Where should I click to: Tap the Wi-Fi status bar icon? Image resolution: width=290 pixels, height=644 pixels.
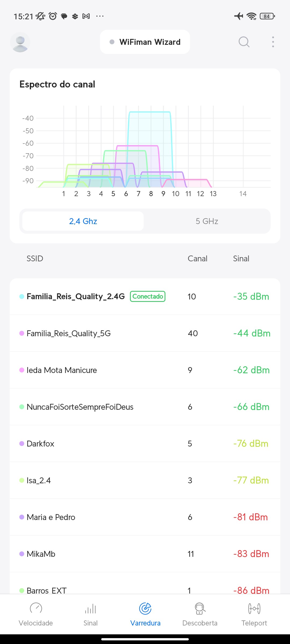point(252,16)
